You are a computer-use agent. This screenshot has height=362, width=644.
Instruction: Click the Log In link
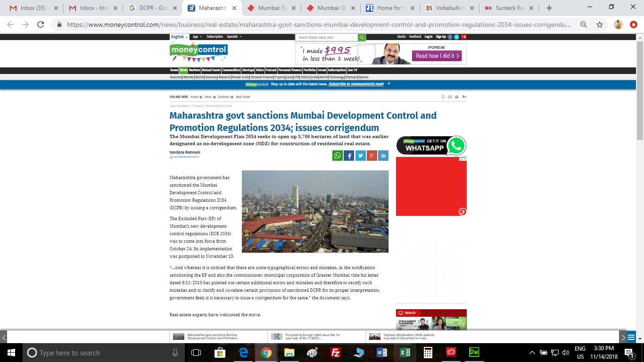(428, 37)
